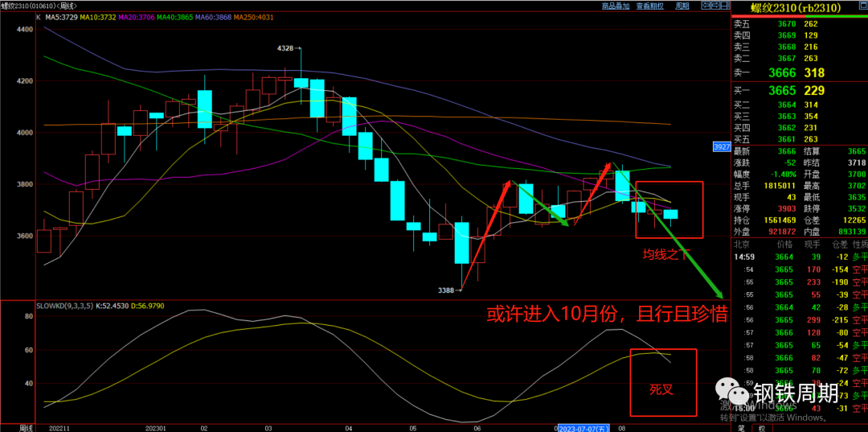
Task: Click the 2023-07-07(五) date marker
Action: [x=583, y=427]
